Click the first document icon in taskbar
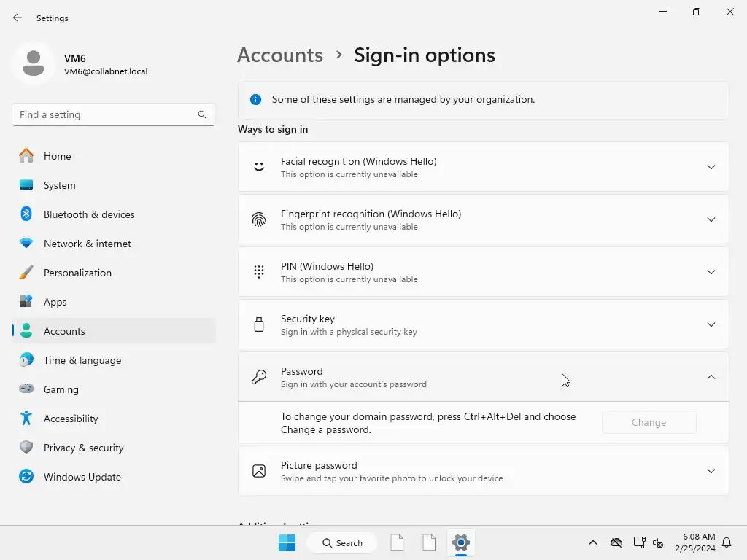 [x=397, y=542]
